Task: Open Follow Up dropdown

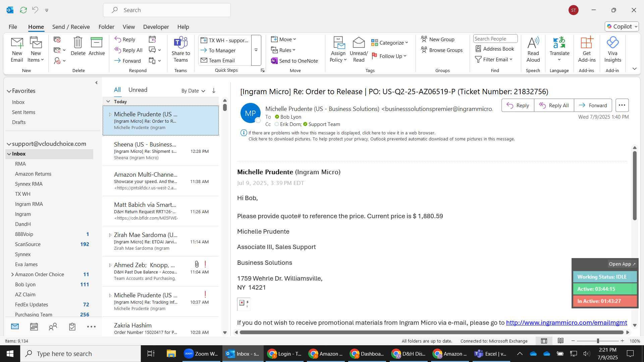Action: (389, 56)
